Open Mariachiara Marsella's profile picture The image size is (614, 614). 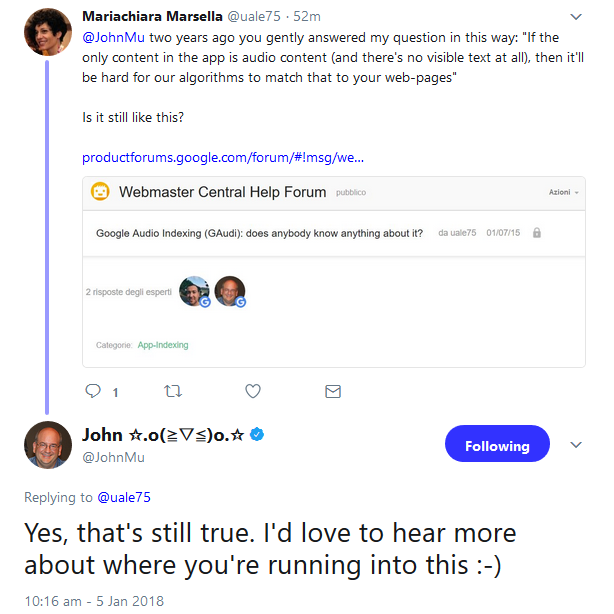tap(48, 32)
